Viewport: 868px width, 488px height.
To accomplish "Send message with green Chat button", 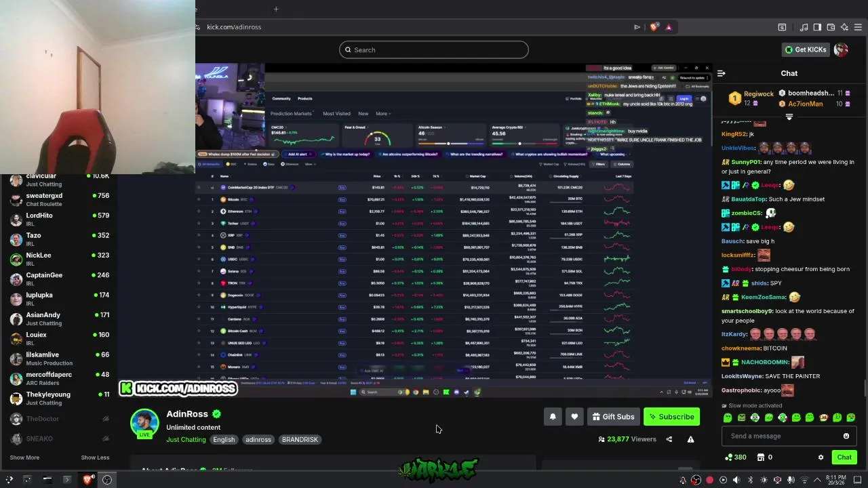I will pos(844,457).
